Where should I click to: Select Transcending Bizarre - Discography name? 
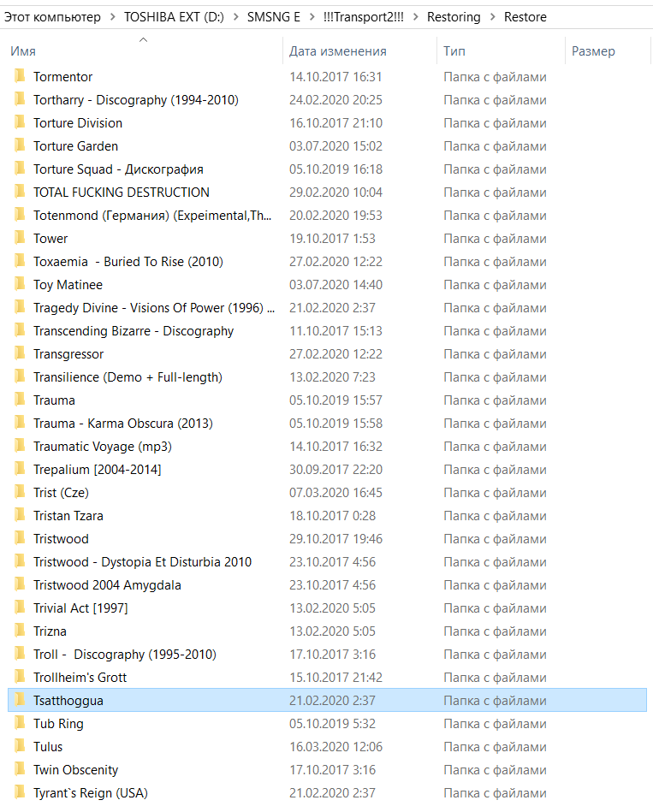pos(134,331)
